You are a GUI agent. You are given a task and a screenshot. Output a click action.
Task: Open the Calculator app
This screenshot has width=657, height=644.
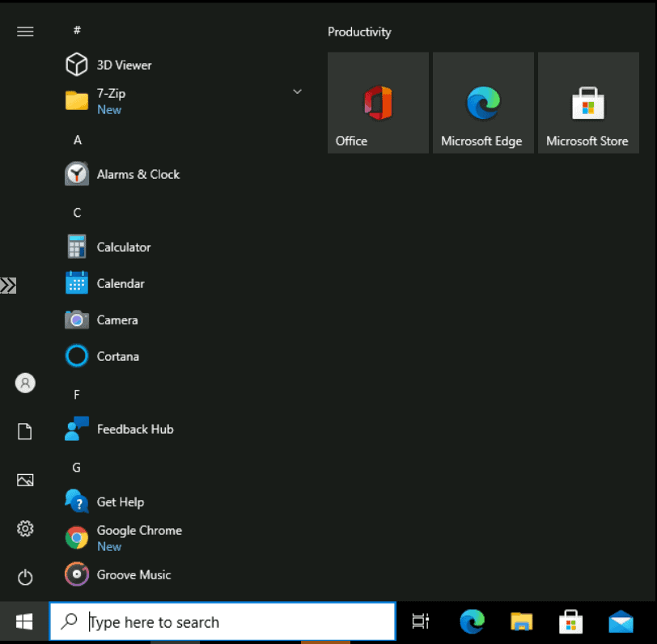(x=123, y=247)
